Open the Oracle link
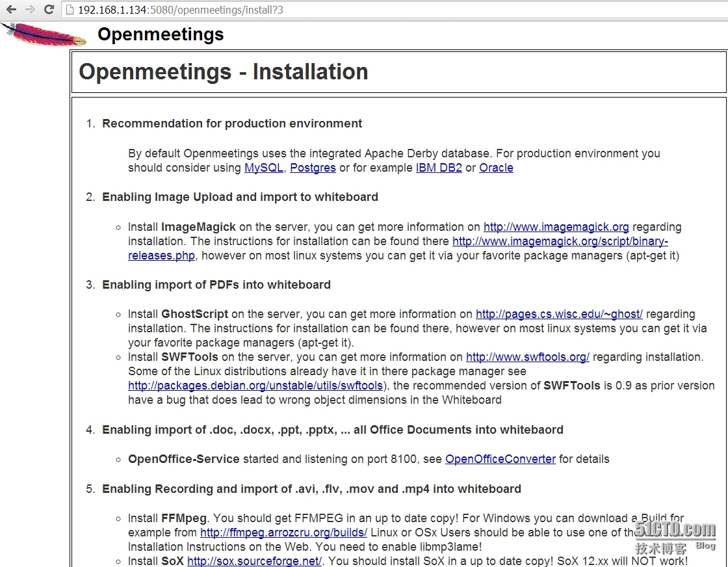 [496, 168]
